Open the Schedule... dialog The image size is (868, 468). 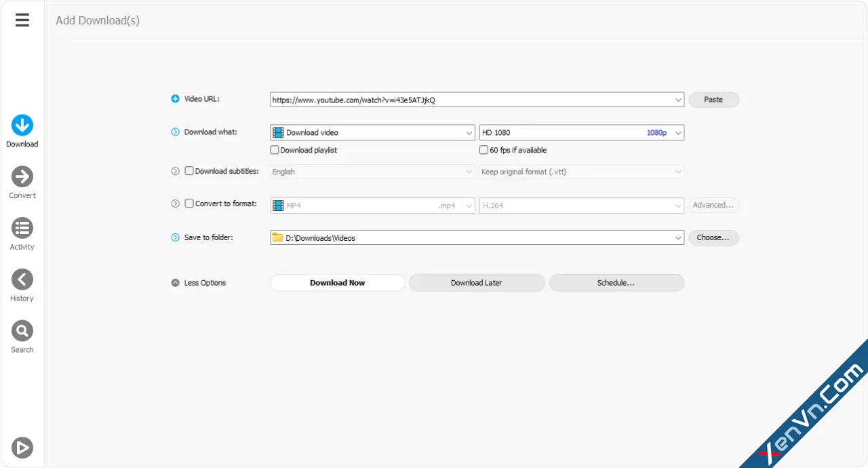(616, 283)
